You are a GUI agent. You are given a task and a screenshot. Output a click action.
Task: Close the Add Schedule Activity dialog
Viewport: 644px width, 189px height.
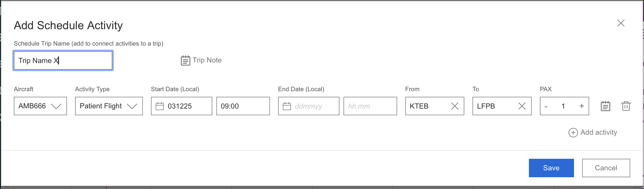[x=621, y=23]
